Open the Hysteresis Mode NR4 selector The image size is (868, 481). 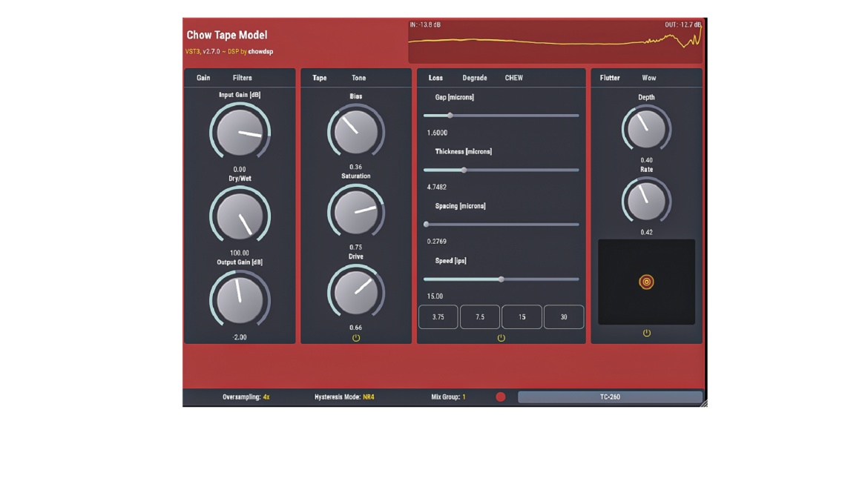[344, 397]
